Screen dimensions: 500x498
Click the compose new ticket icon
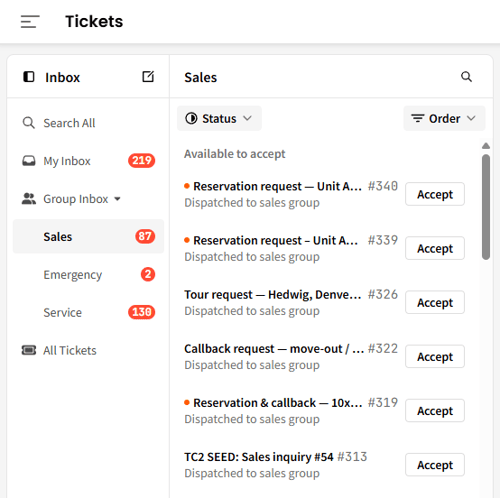[148, 77]
